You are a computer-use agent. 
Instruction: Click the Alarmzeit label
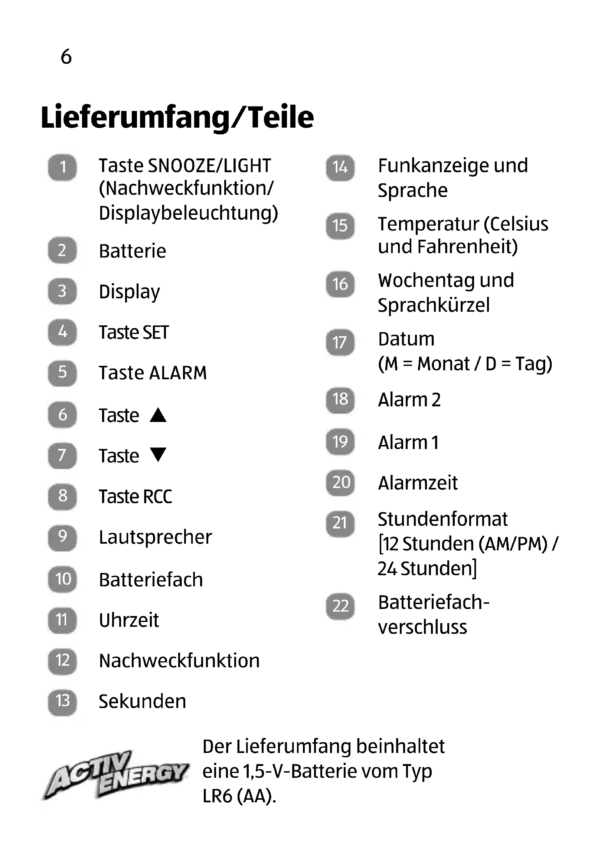[x=418, y=483]
